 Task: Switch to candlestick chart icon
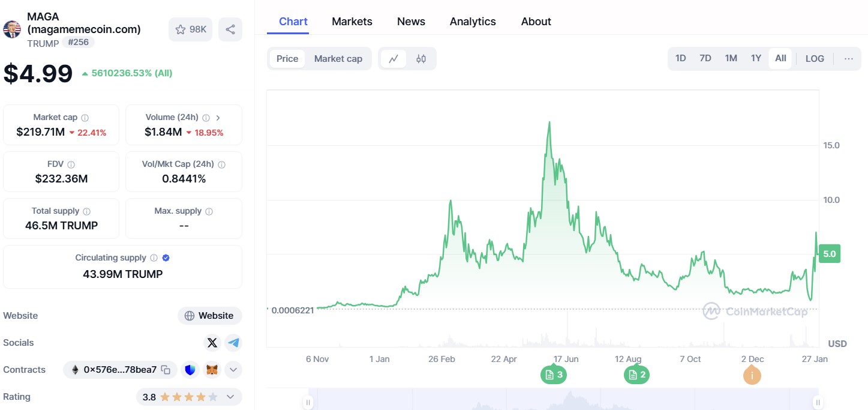(x=421, y=59)
